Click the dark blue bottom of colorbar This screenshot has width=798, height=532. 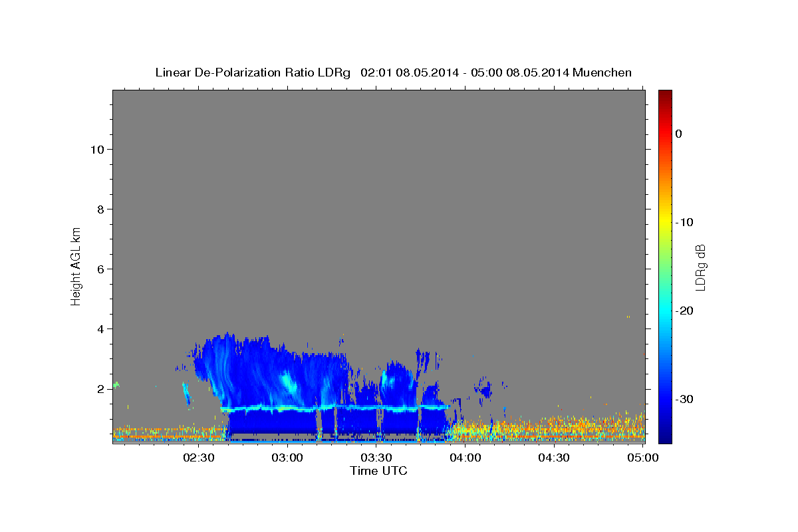pos(665,438)
